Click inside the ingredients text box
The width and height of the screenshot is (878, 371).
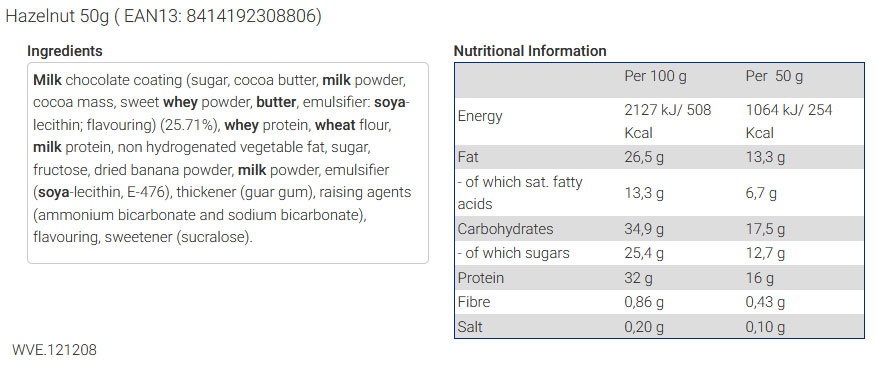click(x=228, y=162)
